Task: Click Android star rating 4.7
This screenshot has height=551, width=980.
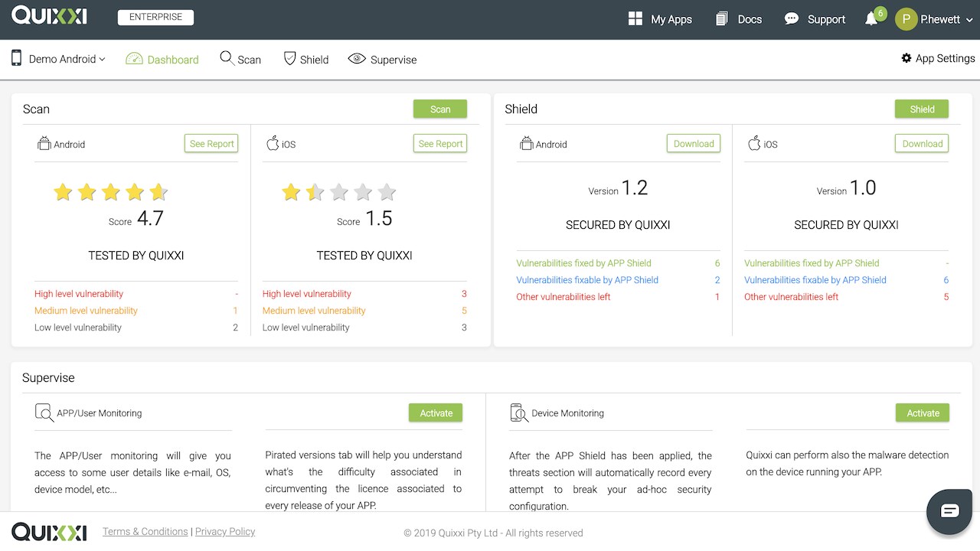Action: pos(110,192)
